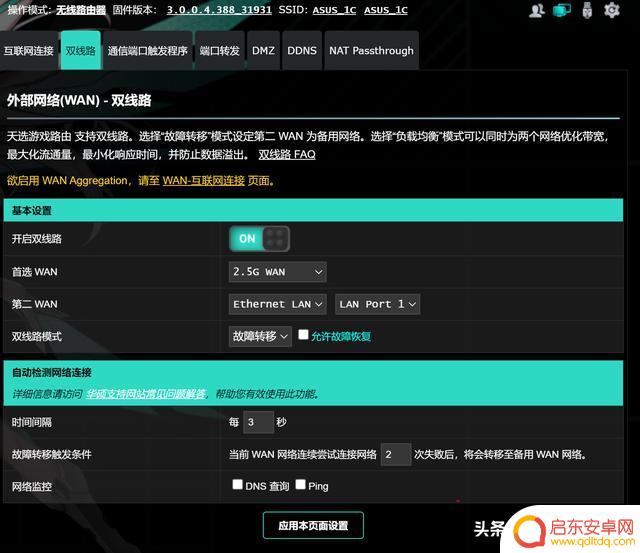This screenshot has height=553, width=640.
Task: Click the firmware version 3.0.0.4.388_31931 link
Action: point(219,10)
